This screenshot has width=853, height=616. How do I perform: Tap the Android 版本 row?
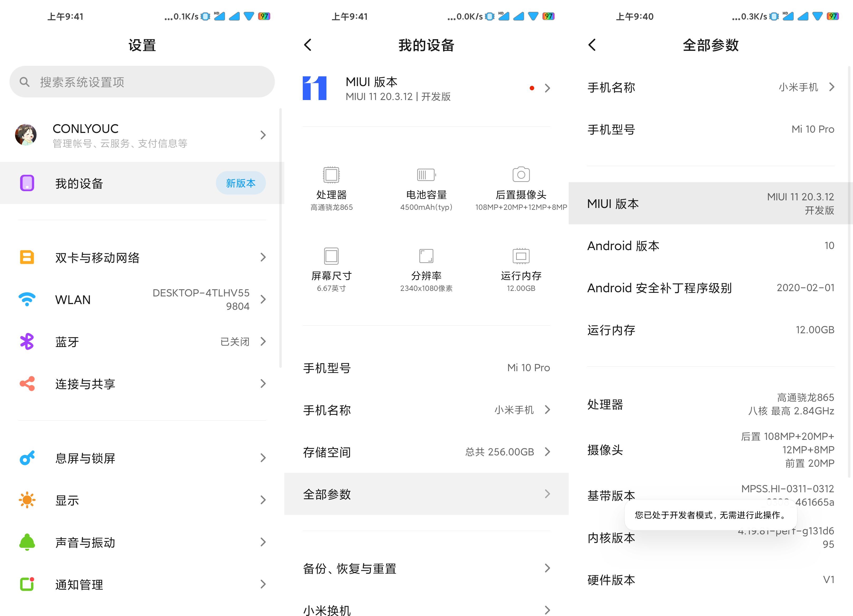(x=711, y=246)
